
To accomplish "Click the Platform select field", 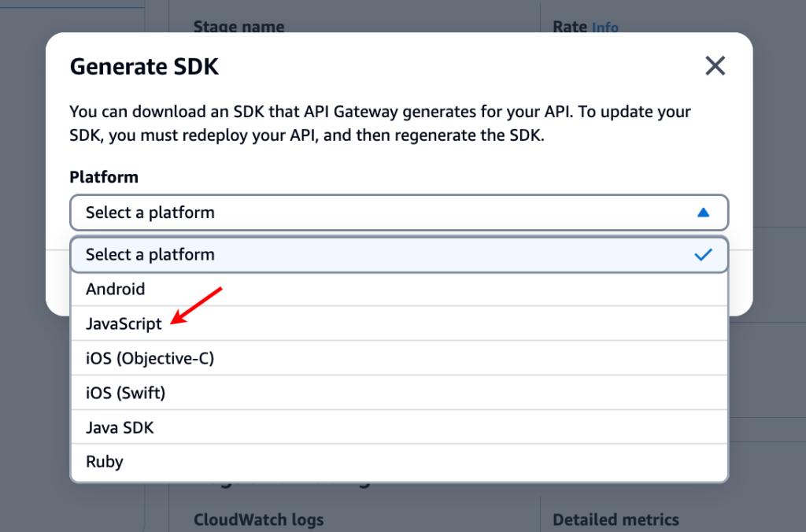I will 399,212.
